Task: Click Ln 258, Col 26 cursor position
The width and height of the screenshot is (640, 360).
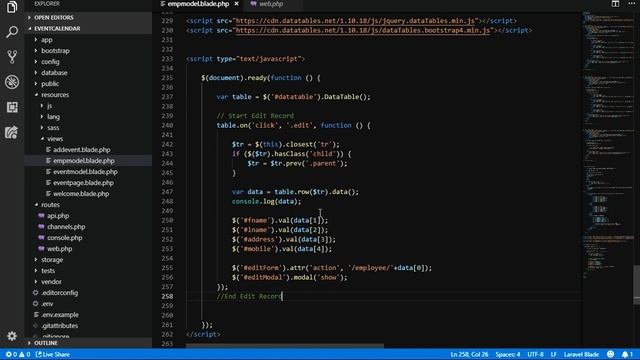Action: (x=469, y=354)
